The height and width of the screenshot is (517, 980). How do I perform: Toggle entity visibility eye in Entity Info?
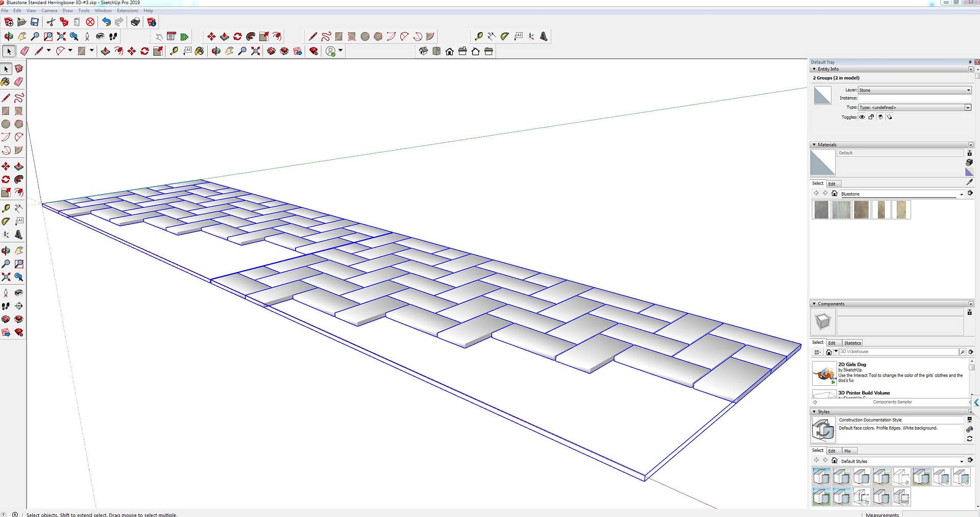coord(862,117)
